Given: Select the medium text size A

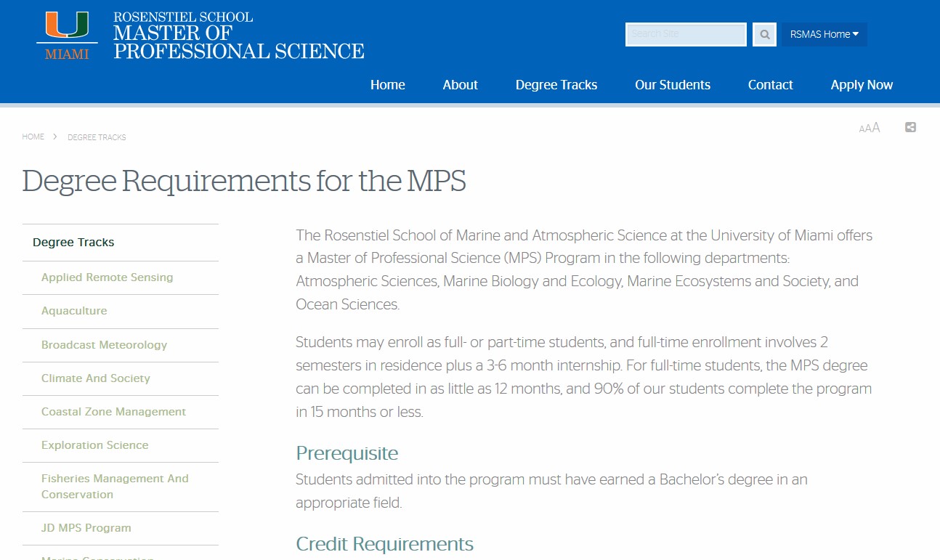Looking at the screenshot, I should coord(868,129).
